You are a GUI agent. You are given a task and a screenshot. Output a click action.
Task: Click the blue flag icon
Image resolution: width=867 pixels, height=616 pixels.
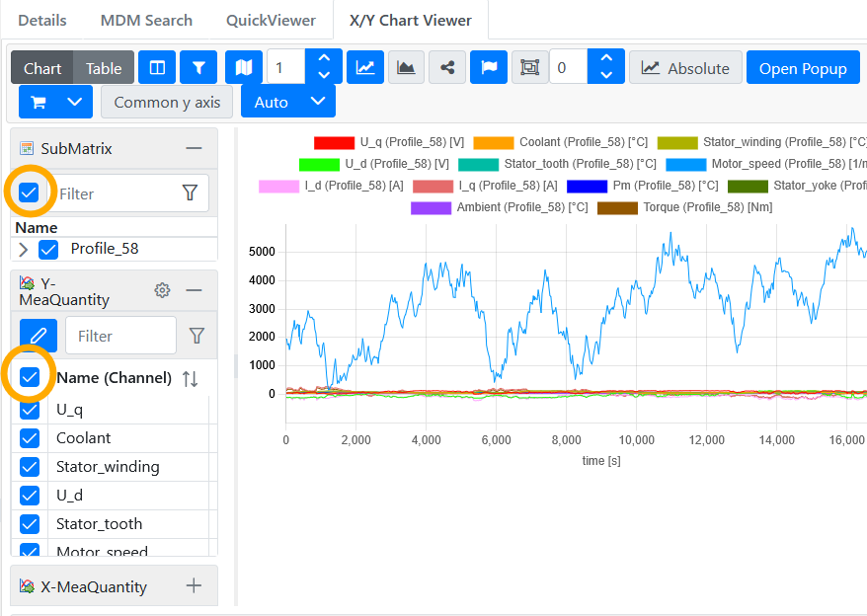(x=488, y=68)
